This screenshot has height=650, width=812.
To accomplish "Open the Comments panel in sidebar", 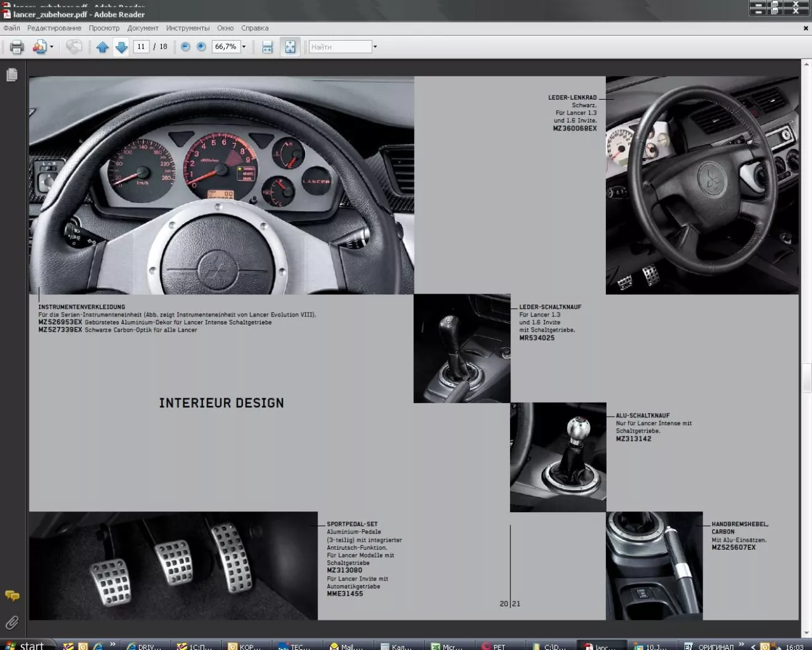I will (x=12, y=595).
